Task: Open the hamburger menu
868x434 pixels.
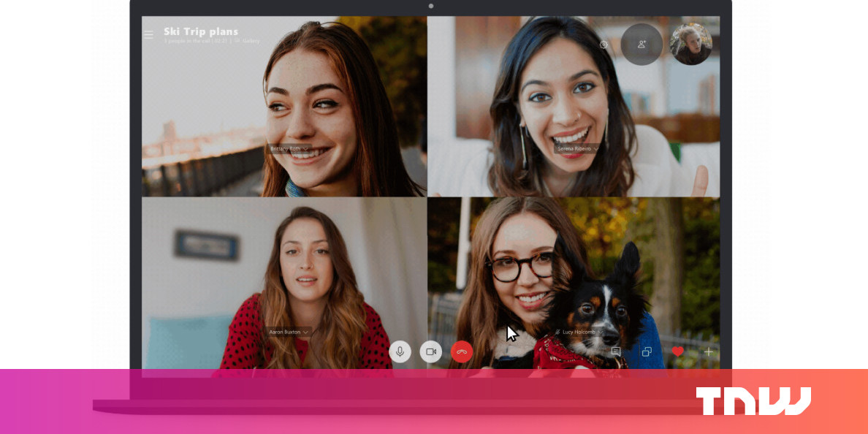Action: (x=148, y=34)
